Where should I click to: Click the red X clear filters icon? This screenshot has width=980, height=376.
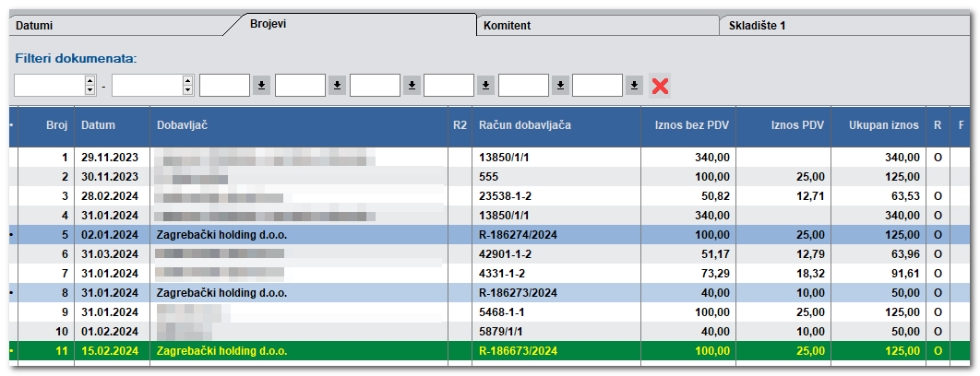(660, 86)
